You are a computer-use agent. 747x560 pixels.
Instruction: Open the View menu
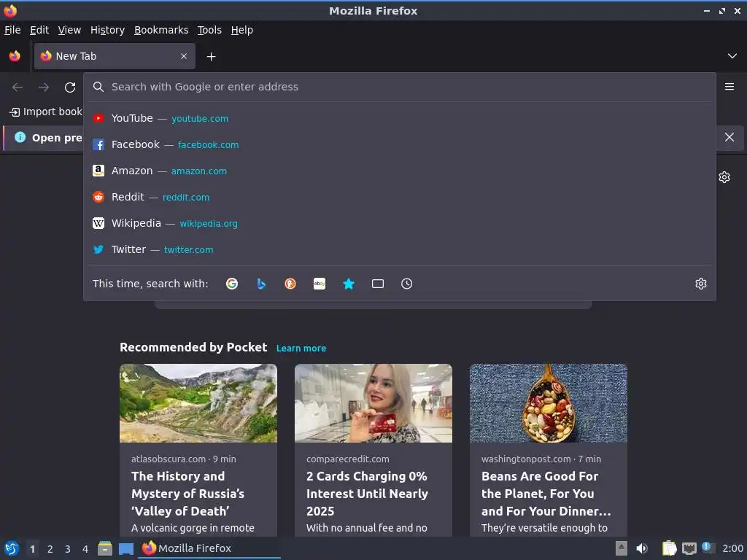click(69, 30)
